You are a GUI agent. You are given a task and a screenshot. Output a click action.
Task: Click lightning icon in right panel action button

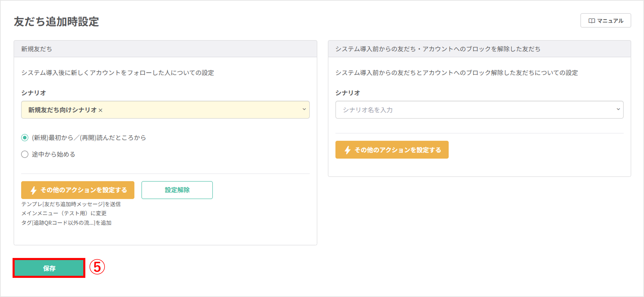(348, 150)
